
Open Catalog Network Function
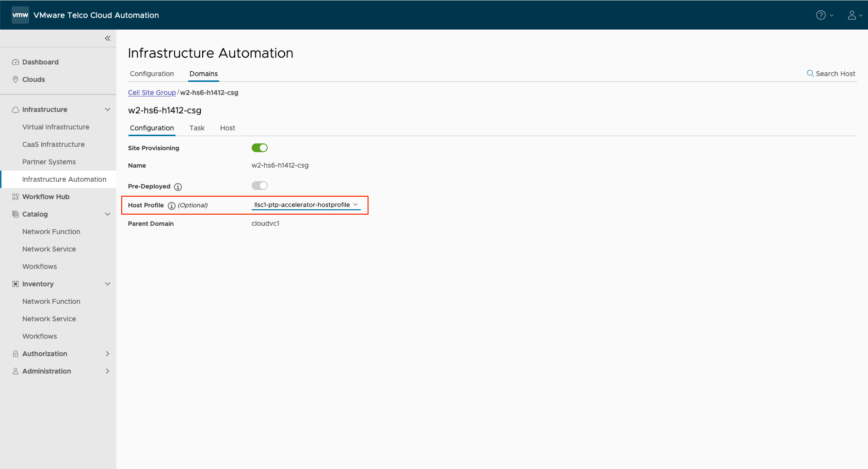pyautogui.click(x=51, y=232)
